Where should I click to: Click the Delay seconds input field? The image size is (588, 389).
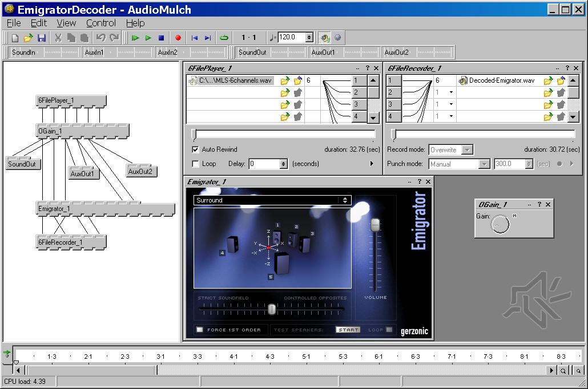[x=264, y=164]
